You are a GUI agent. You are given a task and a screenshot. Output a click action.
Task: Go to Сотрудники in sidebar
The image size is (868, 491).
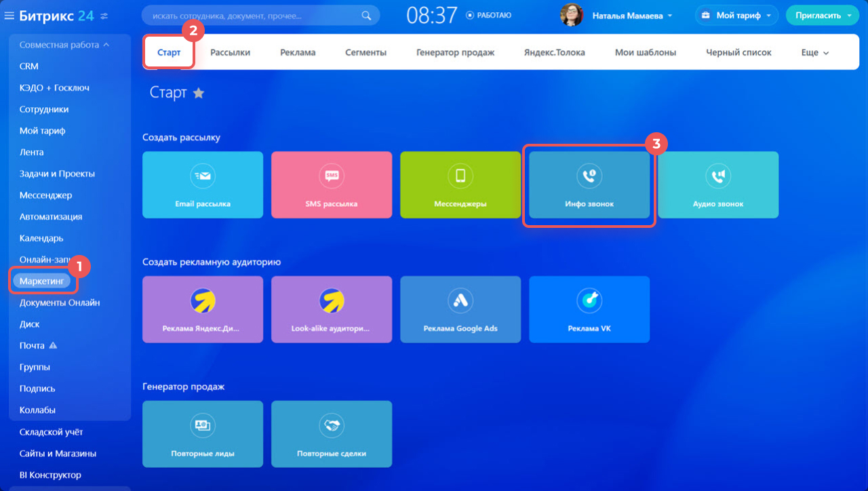point(44,109)
